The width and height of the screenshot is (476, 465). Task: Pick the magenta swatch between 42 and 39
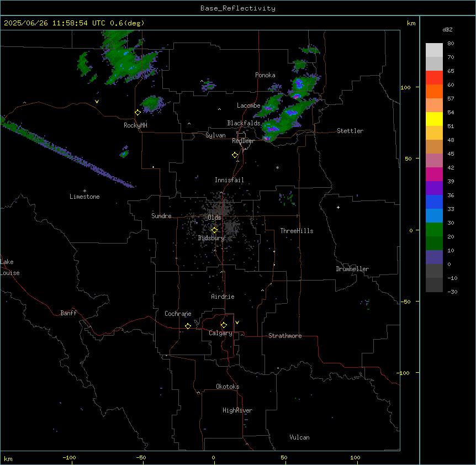click(434, 174)
